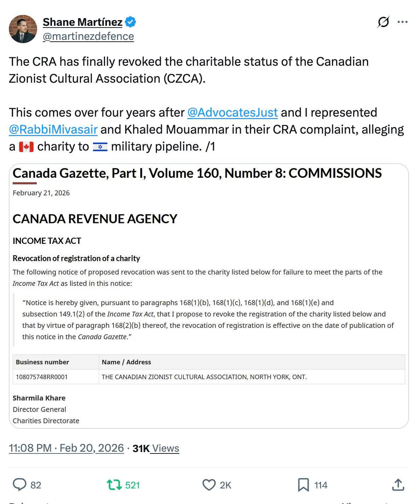Viewport: 420px width, 504px height.
Task: Visit the @martinezdefence handle
Action: [x=88, y=36]
